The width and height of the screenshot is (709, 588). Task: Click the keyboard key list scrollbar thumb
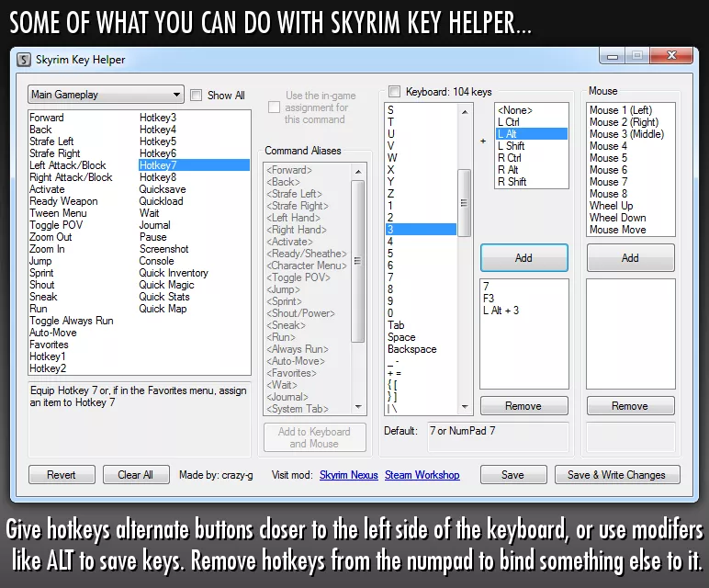(x=465, y=203)
